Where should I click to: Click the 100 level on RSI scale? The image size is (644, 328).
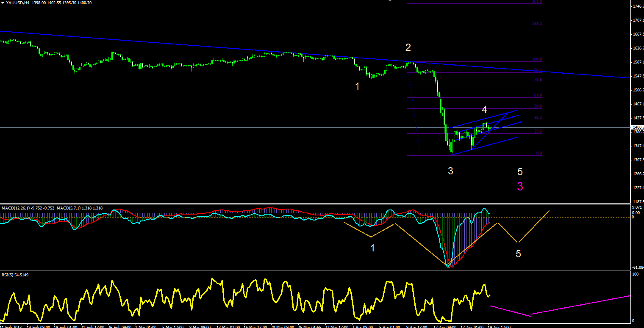click(635, 275)
